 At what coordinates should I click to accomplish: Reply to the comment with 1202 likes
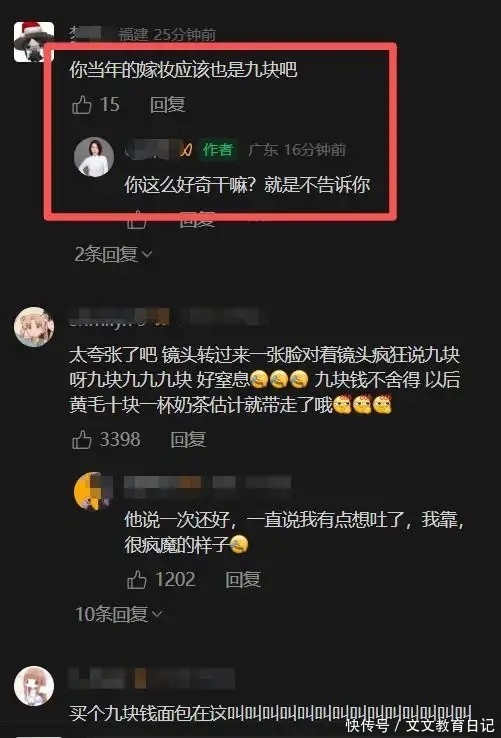tap(242, 579)
